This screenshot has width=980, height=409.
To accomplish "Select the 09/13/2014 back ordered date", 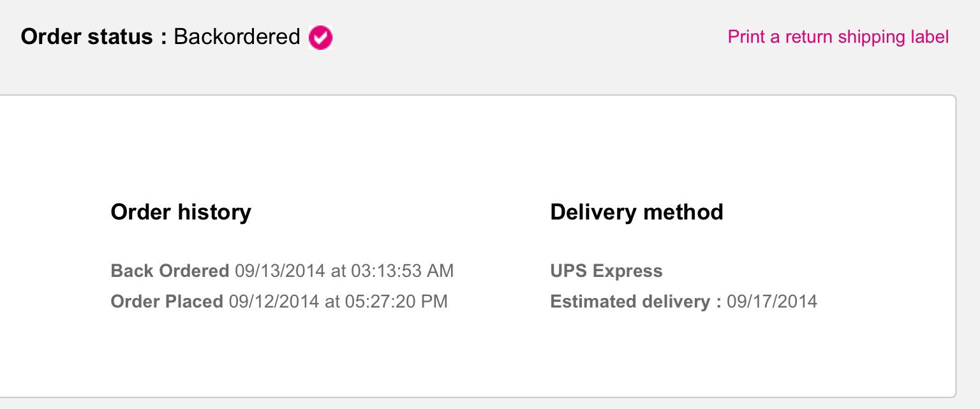I will tap(280, 271).
